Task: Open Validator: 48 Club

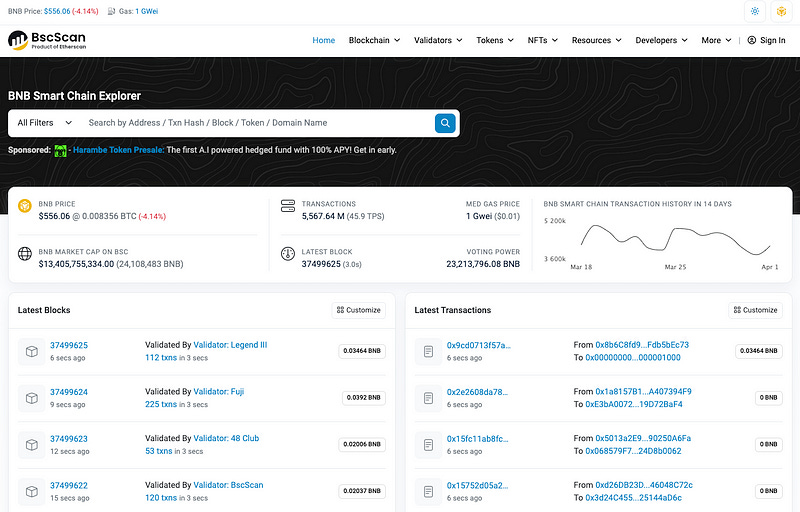Action: (x=226, y=438)
